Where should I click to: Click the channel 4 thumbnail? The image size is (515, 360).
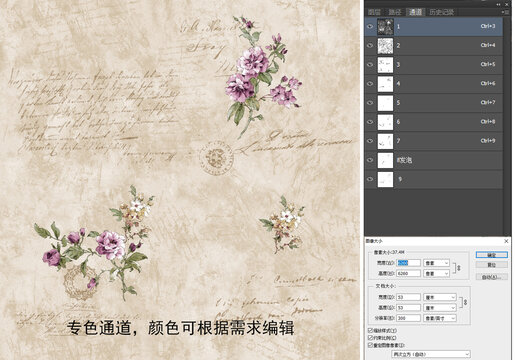385,84
